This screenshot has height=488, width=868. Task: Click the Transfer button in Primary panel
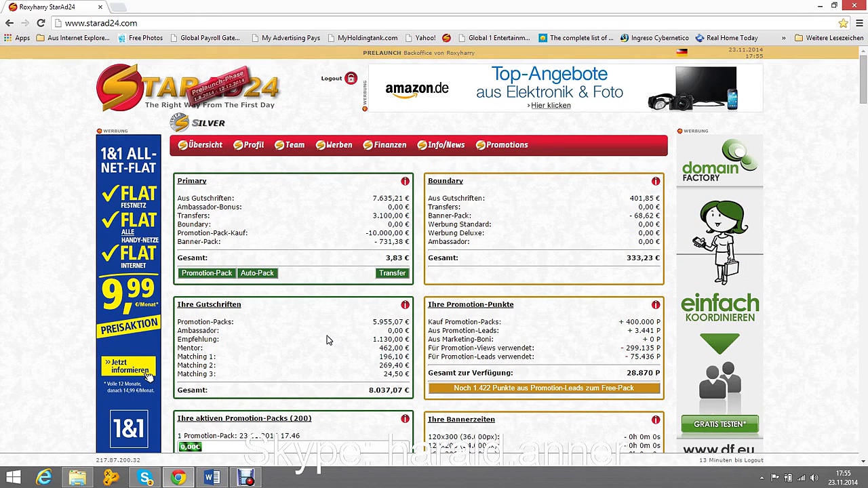coord(392,273)
